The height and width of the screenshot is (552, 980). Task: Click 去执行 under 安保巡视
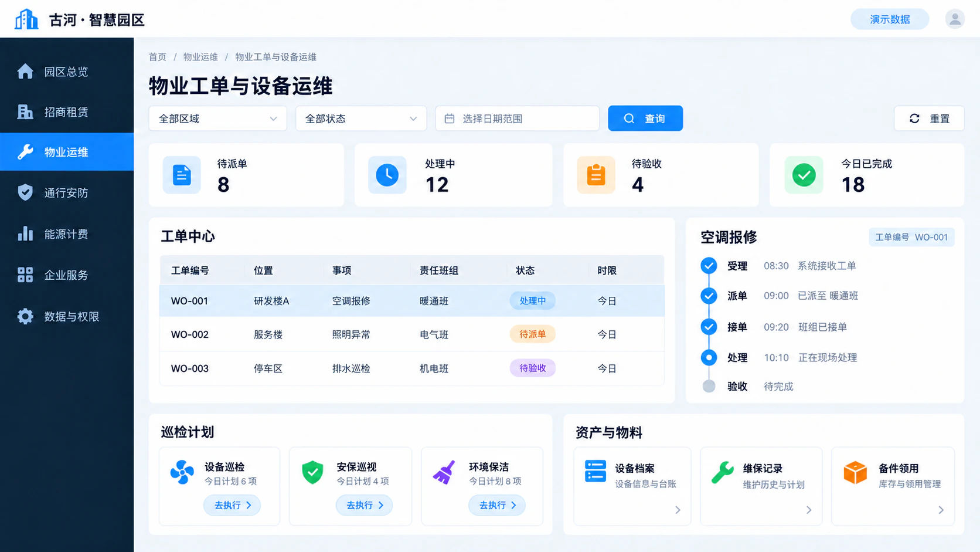pos(364,505)
